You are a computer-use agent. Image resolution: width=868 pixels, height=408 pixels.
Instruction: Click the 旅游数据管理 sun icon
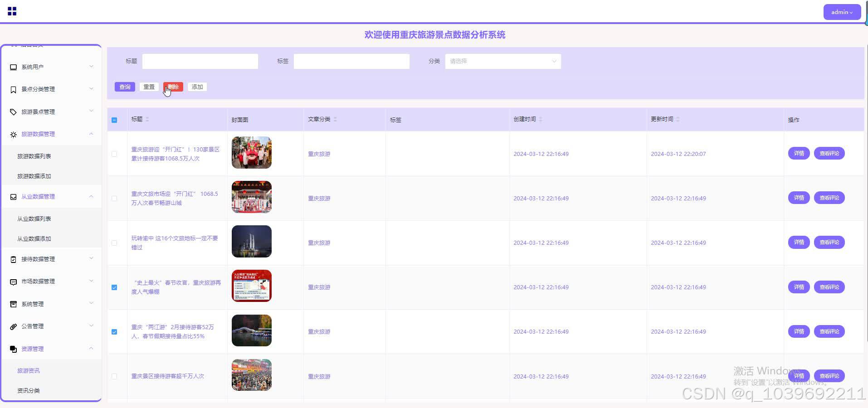coord(13,134)
